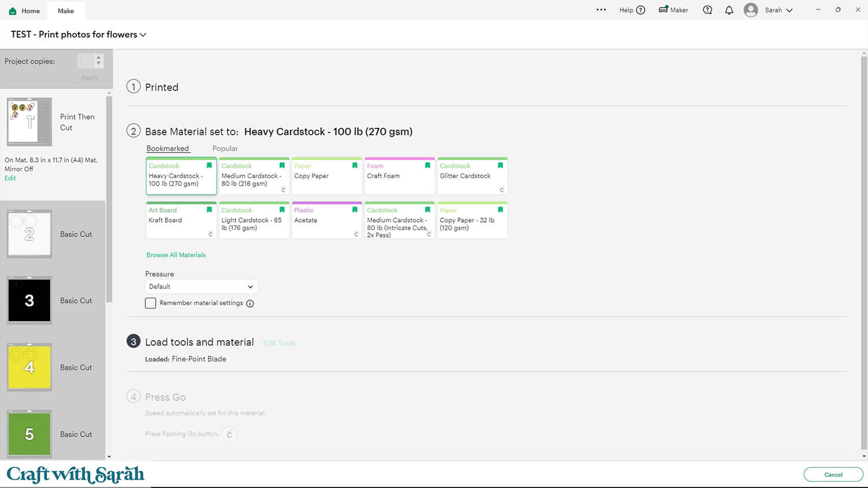Select the black mat 3 thumbnail

[x=30, y=300]
